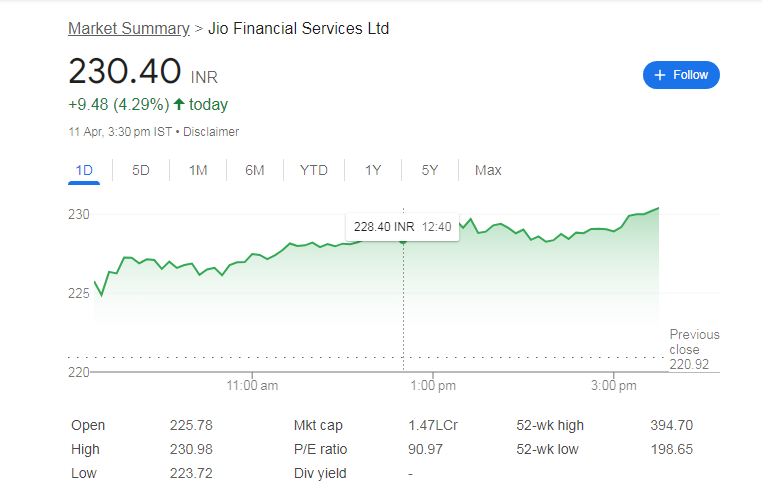Switch to YTD chart view
The width and height of the screenshot is (762, 503).
[314, 171]
